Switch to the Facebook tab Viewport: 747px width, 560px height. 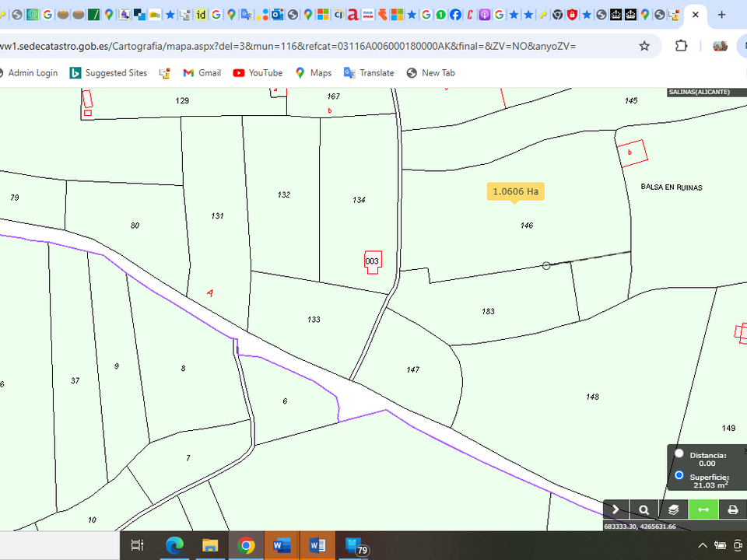[x=455, y=15]
